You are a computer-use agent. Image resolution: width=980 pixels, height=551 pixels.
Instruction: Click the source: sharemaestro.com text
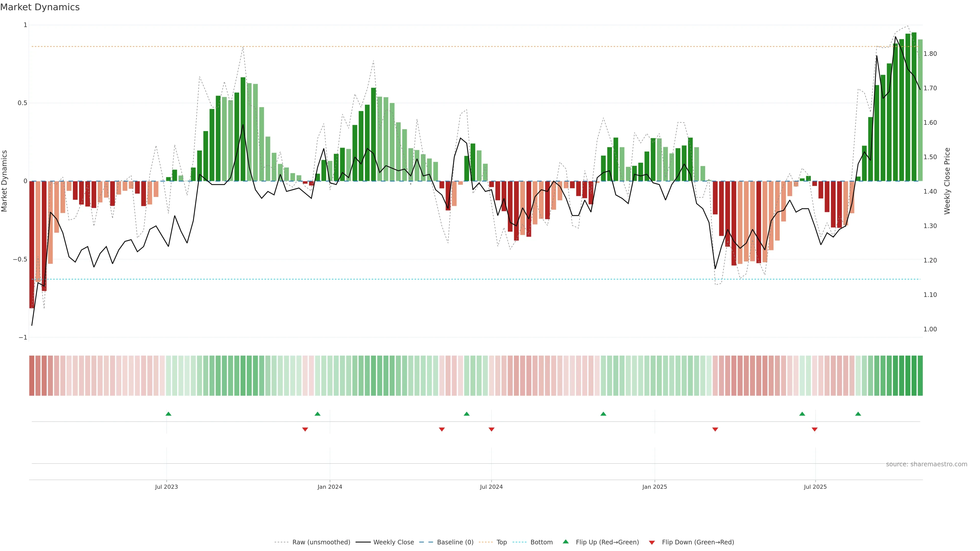926,464
